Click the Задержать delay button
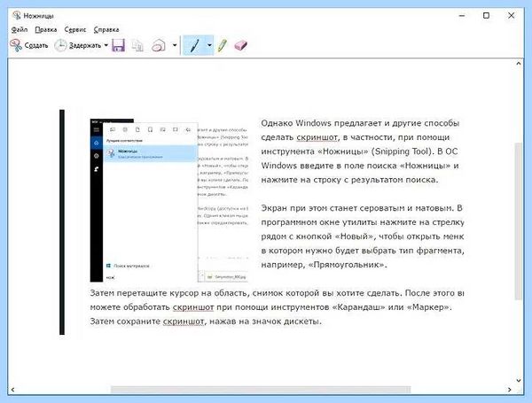532x403 pixels. pos(78,45)
